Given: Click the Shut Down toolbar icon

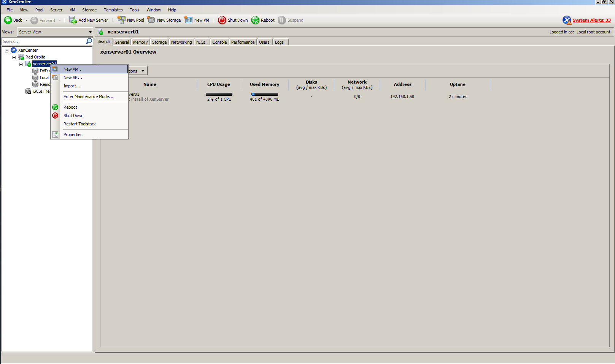Looking at the screenshot, I should pyautogui.click(x=222, y=20).
